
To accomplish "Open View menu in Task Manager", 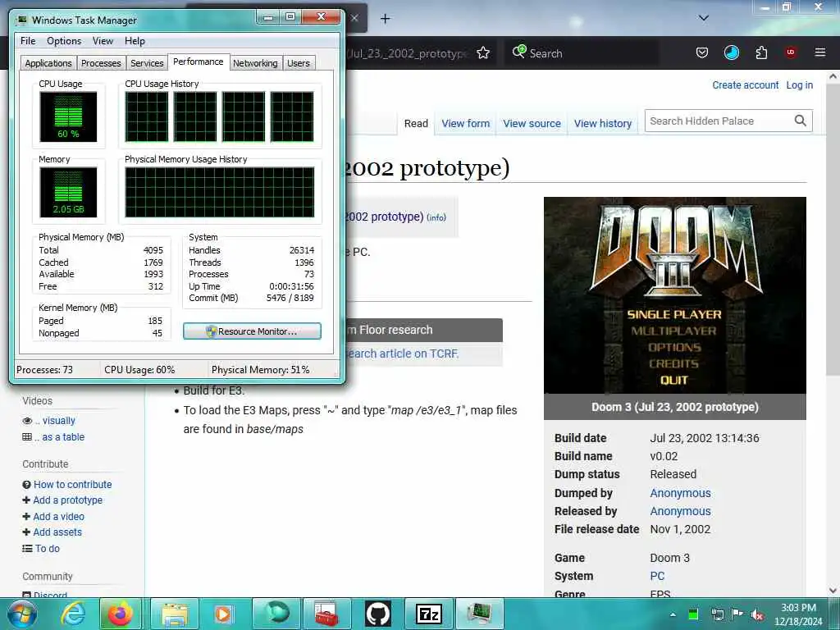I will click(x=103, y=41).
